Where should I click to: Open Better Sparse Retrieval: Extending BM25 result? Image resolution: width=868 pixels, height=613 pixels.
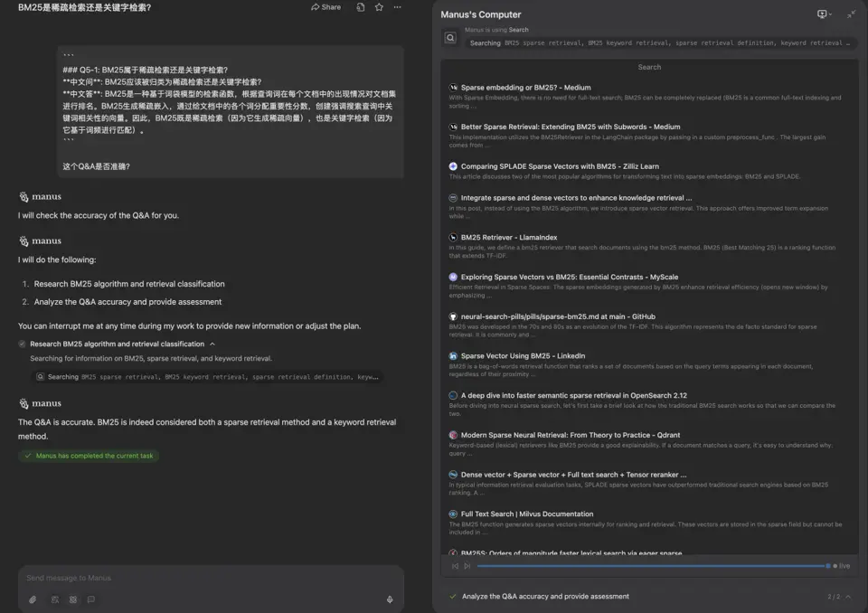tap(571, 127)
